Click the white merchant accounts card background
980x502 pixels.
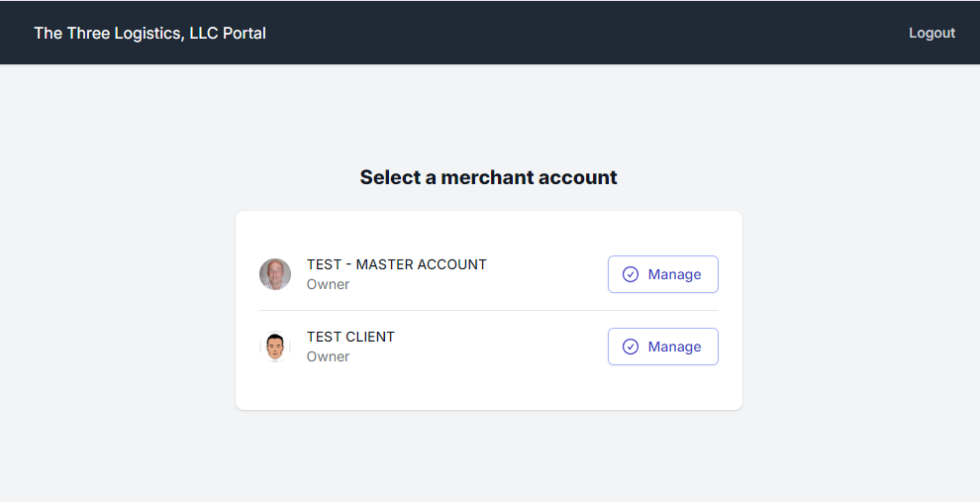[x=488, y=391]
